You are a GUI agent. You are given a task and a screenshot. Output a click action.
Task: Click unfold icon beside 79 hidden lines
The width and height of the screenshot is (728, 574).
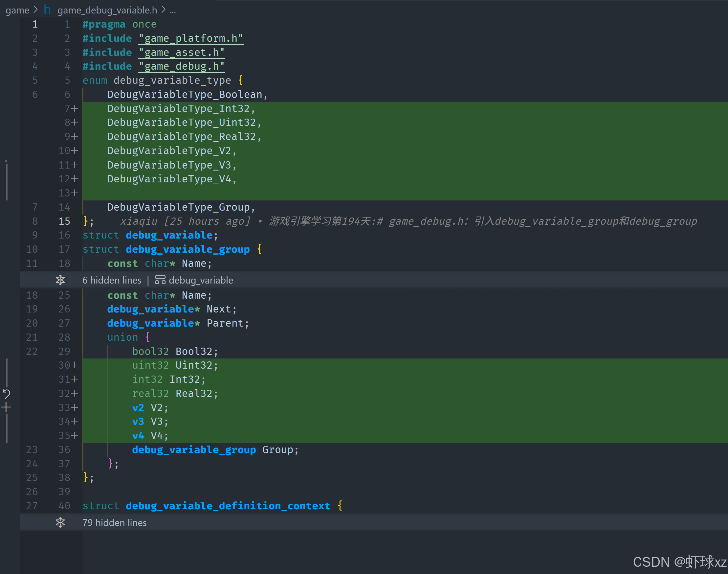(60, 522)
